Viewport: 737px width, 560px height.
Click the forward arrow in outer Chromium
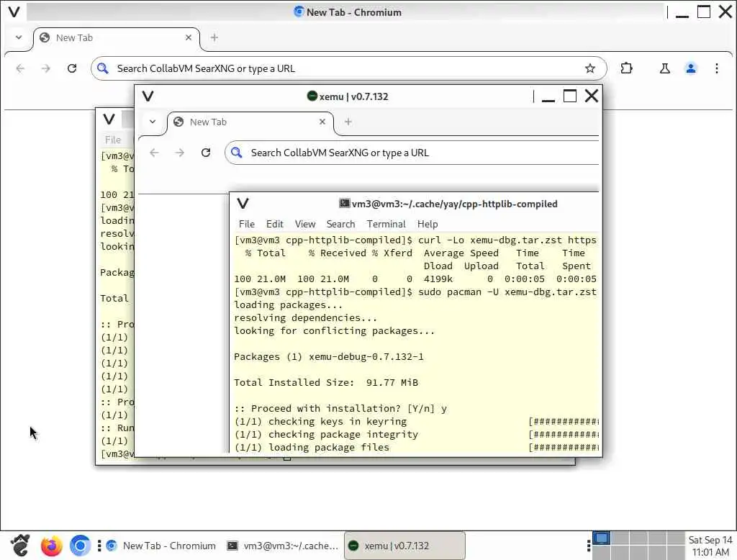click(x=45, y=68)
